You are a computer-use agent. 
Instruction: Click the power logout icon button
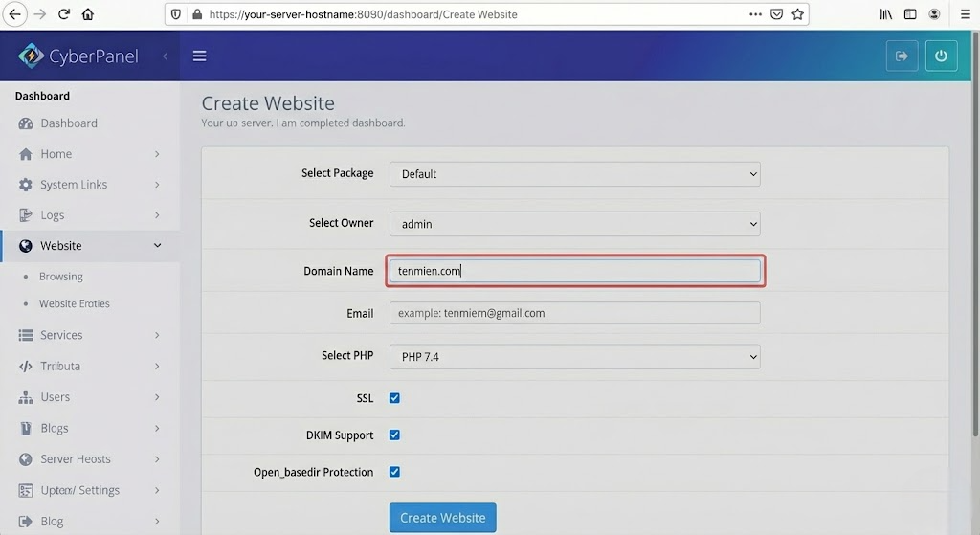tap(941, 56)
